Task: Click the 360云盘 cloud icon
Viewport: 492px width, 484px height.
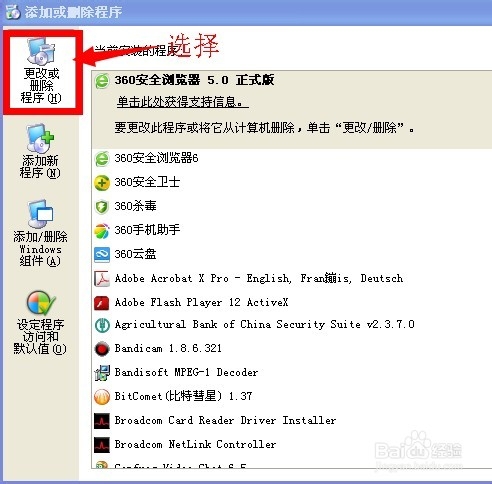Action: pyautogui.click(x=102, y=255)
